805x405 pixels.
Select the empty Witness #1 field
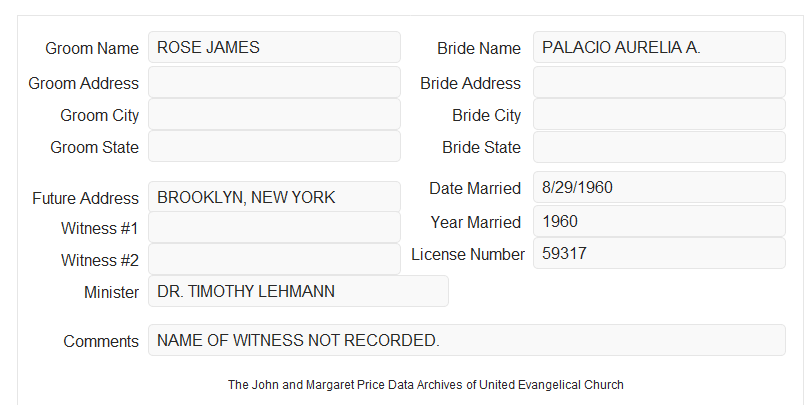pyautogui.click(x=274, y=227)
